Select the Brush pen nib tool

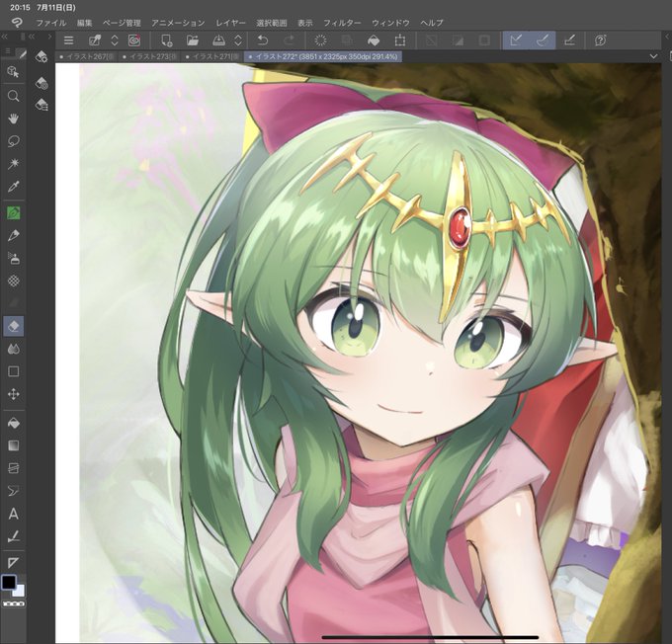click(x=13, y=235)
